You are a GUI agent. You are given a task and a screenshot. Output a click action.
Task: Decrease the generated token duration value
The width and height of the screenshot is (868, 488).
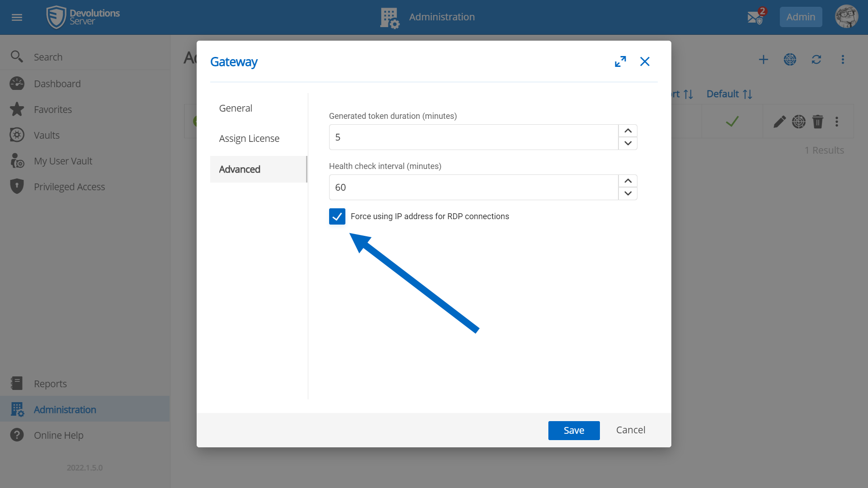(628, 143)
